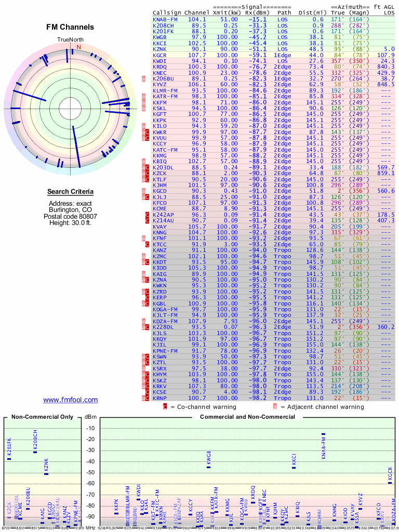Click the adjacent channel warning icon beside K206BU
399x532 pixels.
point(144,78)
